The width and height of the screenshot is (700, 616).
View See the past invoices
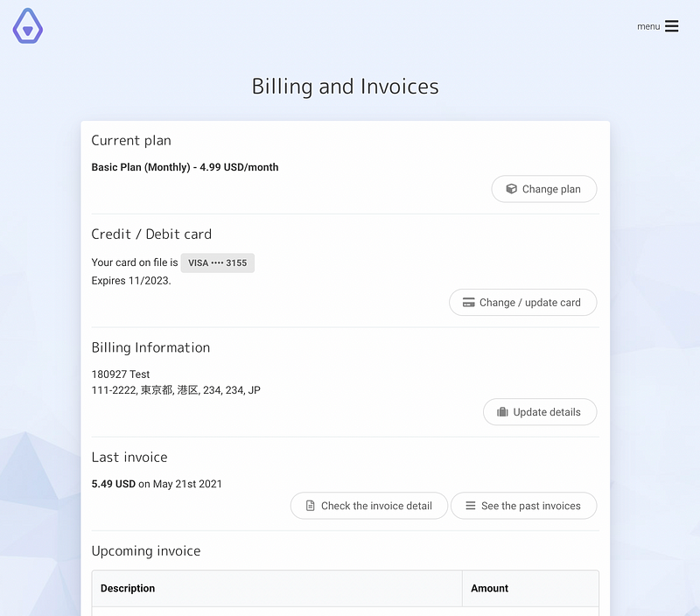523,505
